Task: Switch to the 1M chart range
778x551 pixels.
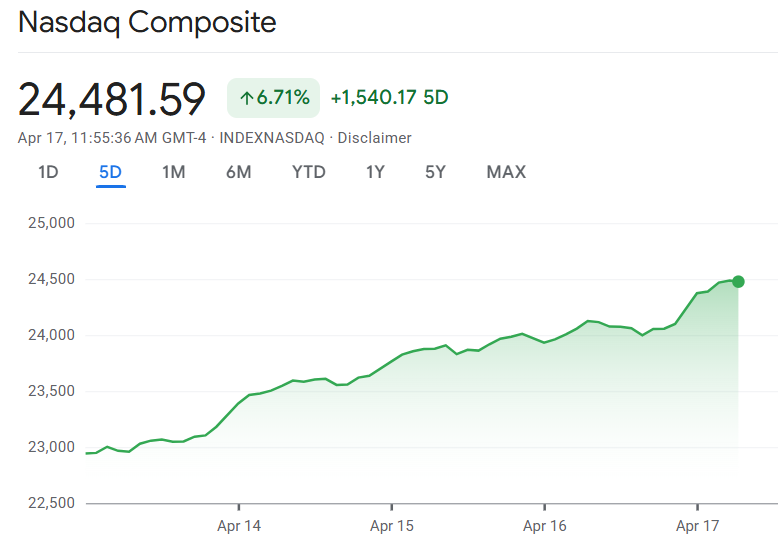Action: 174,172
